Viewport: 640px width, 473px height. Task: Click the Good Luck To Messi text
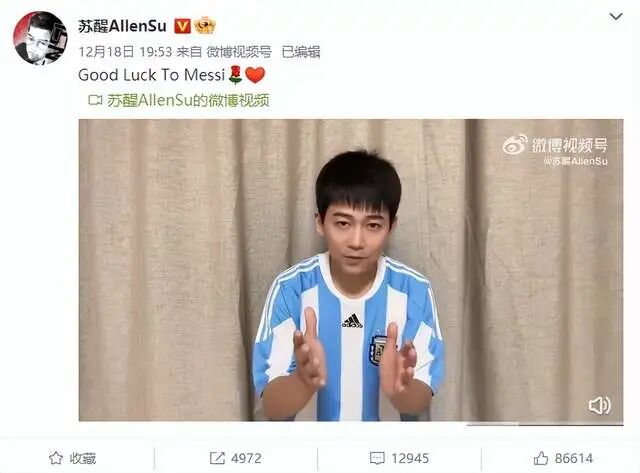[151, 75]
